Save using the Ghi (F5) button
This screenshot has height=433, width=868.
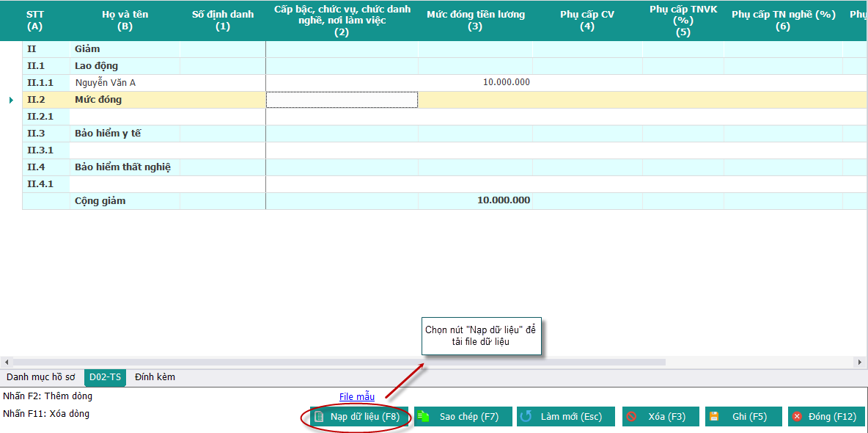click(x=743, y=416)
